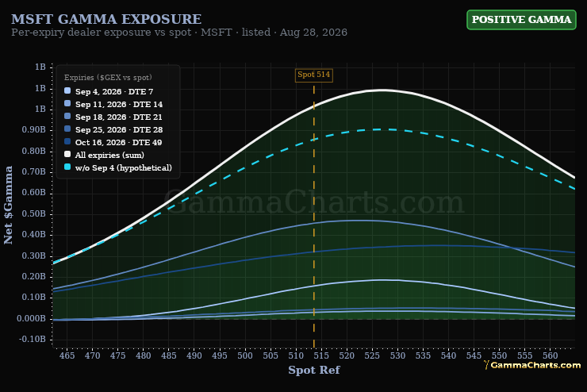Click the 480 x-axis tick label
This screenshot has width=587, height=392.
[144, 355]
